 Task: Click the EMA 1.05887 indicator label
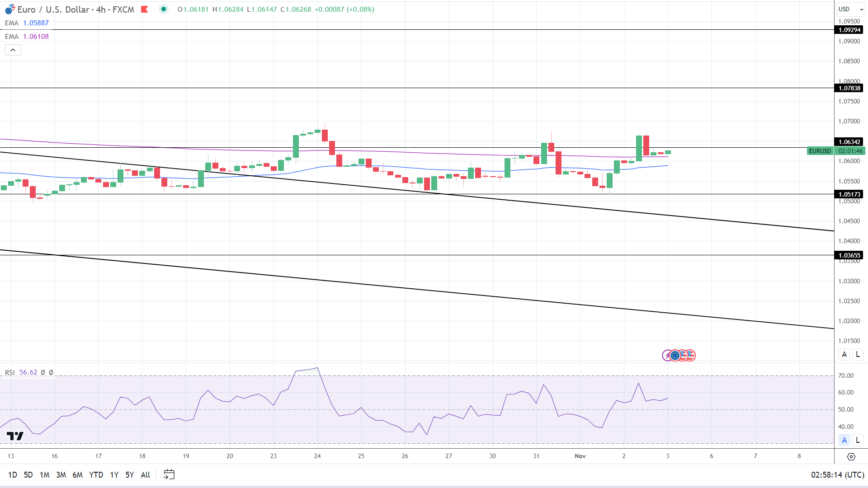27,23
